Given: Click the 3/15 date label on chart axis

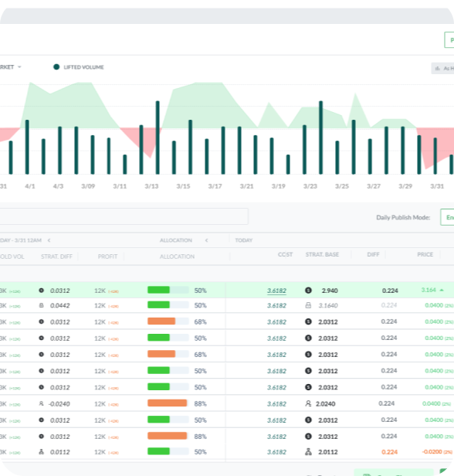Looking at the screenshot, I should tap(183, 186).
